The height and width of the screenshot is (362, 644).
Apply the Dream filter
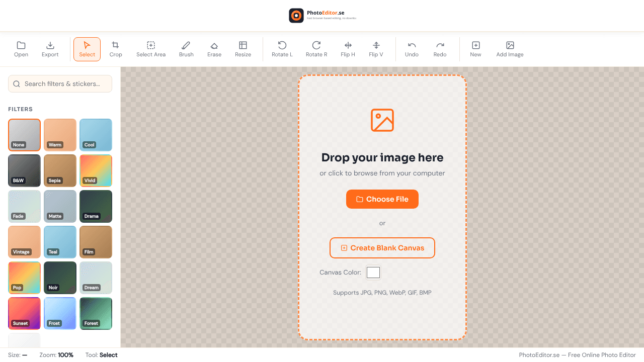tap(96, 278)
